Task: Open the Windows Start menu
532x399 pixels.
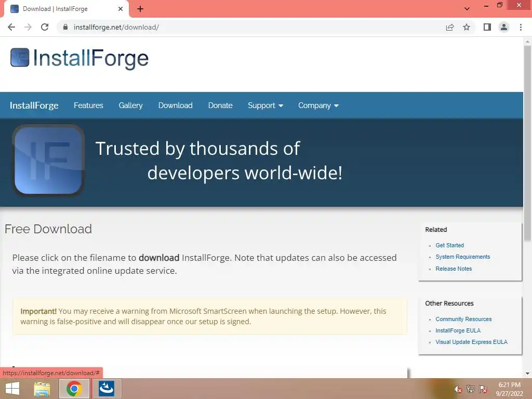Action: coord(12,389)
